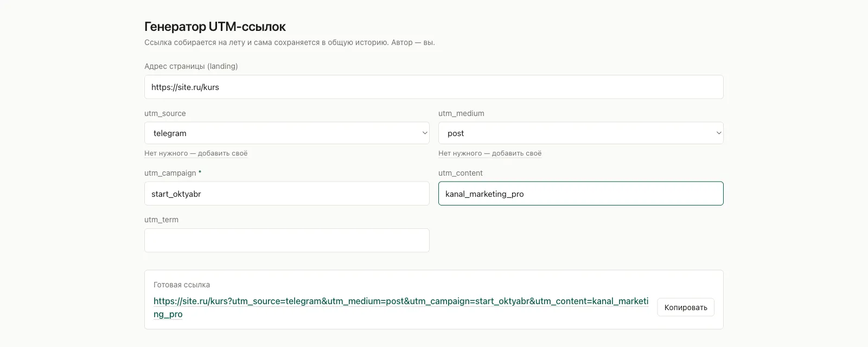Viewport: 868px width, 347px height.
Task: Click the 'utm_medium' field label
Action: [461, 113]
